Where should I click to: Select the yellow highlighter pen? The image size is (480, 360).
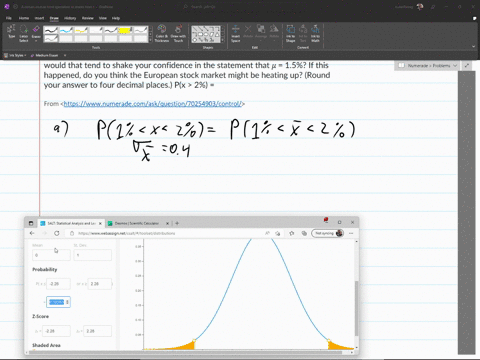[x=126, y=30]
